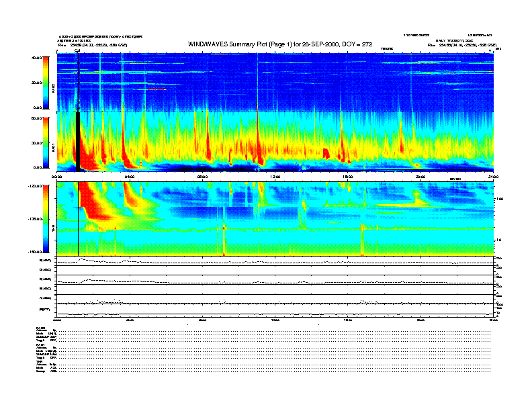Click the WIND/WAVES Summary Plot title

(x=280, y=44)
